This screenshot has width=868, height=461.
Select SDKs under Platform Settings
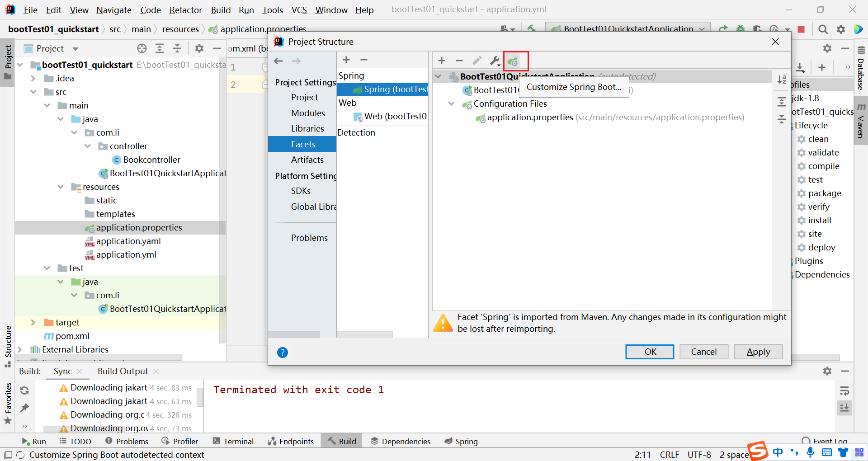[x=301, y=191]
